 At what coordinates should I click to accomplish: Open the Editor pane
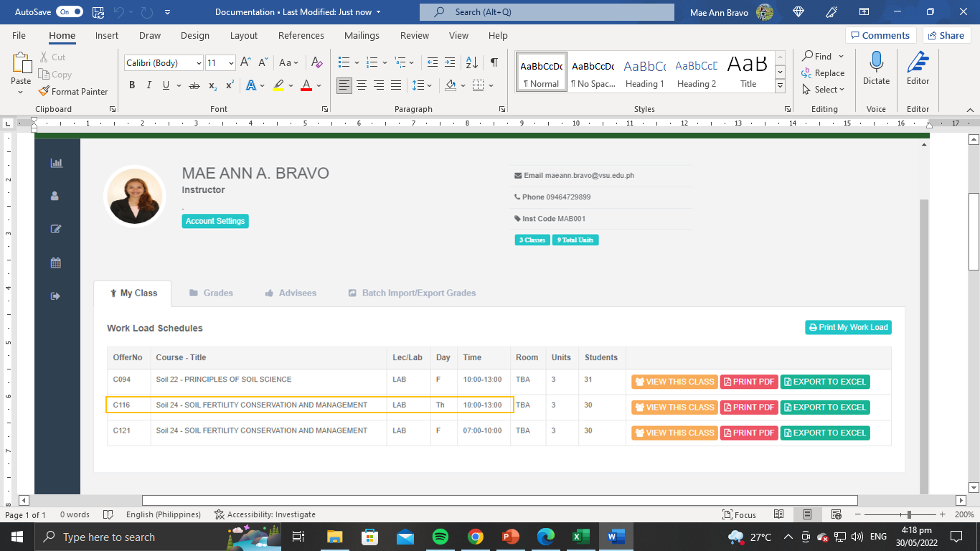click(x=918, y=69)
